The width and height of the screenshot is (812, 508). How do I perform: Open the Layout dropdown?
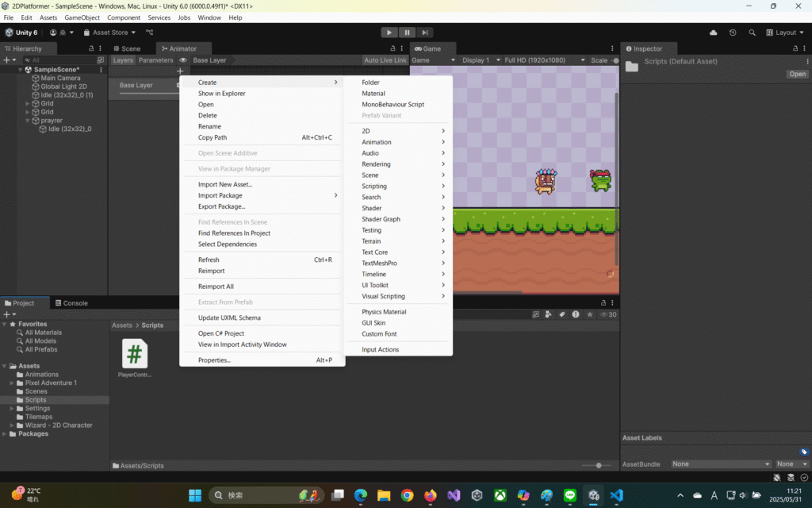pyautogui.click(x=785, y=32)
